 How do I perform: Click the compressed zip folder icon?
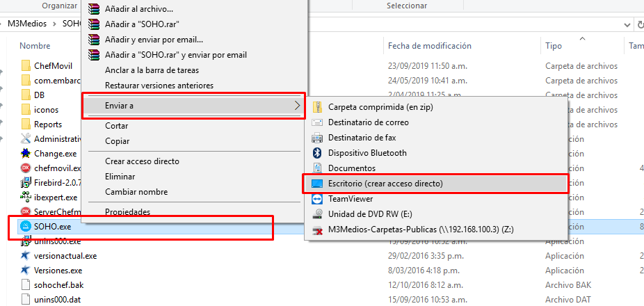coord(318,107)
